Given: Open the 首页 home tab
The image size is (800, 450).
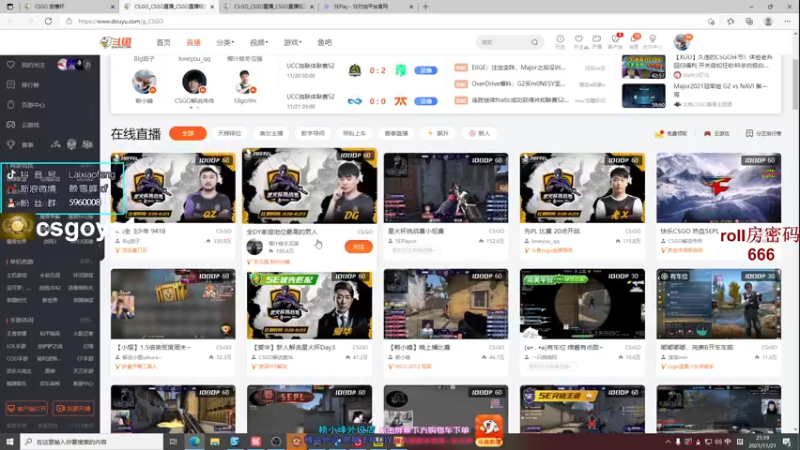Looking at the screenshot, I should 163,42.
